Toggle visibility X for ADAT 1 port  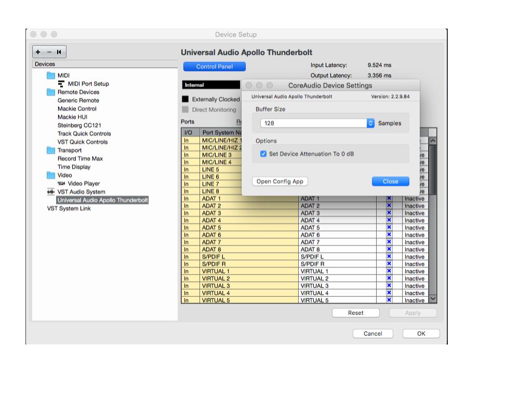389,198
